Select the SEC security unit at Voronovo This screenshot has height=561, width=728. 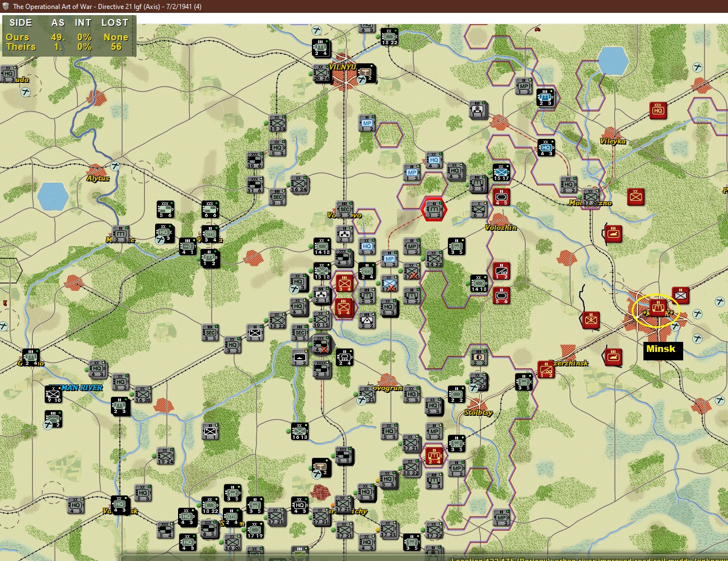coord(344,209)
